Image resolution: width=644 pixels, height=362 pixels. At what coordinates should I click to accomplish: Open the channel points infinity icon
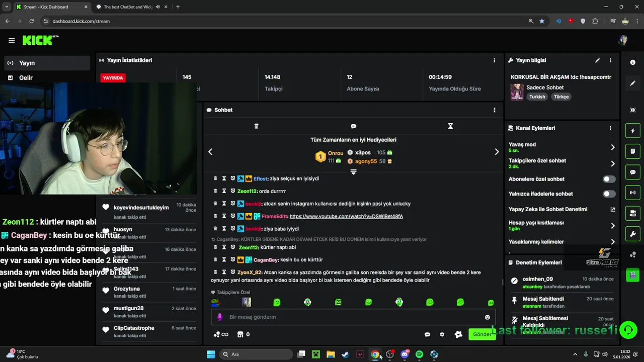pos(221,334)
